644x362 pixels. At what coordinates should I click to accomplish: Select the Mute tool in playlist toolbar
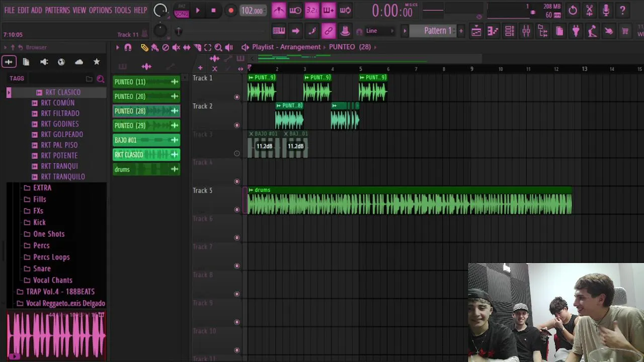(176, 47)
